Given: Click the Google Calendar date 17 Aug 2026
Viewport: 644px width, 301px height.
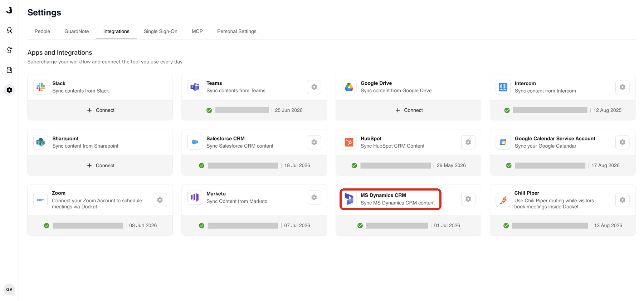Looking at the screenshot, I should pos(605,165).
